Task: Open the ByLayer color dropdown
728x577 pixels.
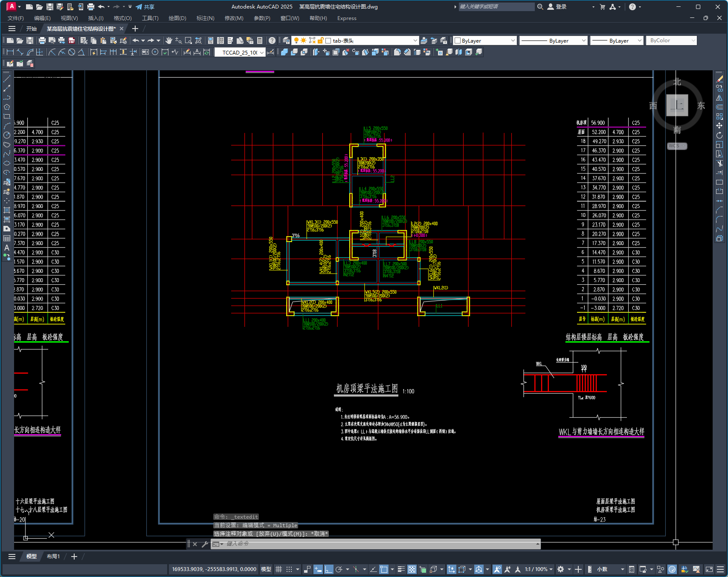Action: 513,40
